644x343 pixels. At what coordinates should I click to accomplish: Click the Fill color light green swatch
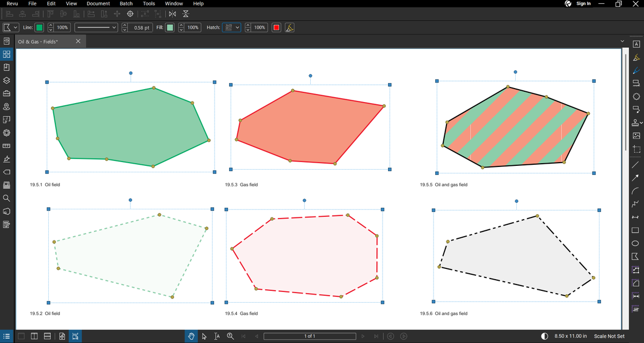pyautogui.click(x=170, y=27)
